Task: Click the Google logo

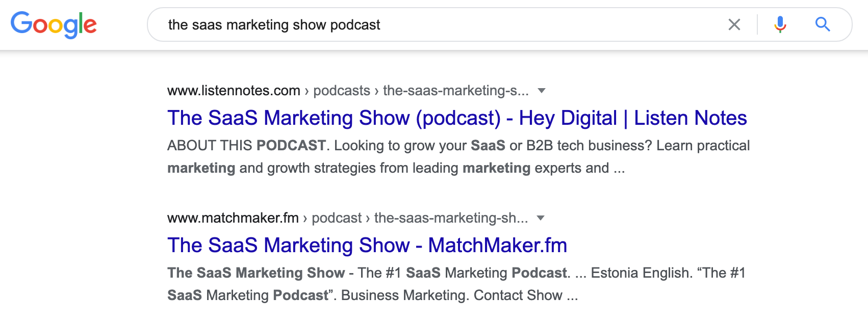Action: (x=54, y=25)
